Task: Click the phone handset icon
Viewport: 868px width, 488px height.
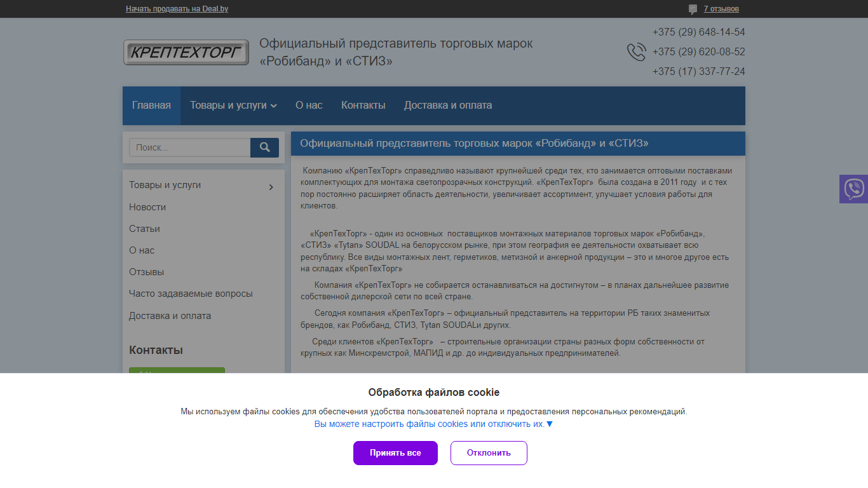Action: (x=637, y=52)
